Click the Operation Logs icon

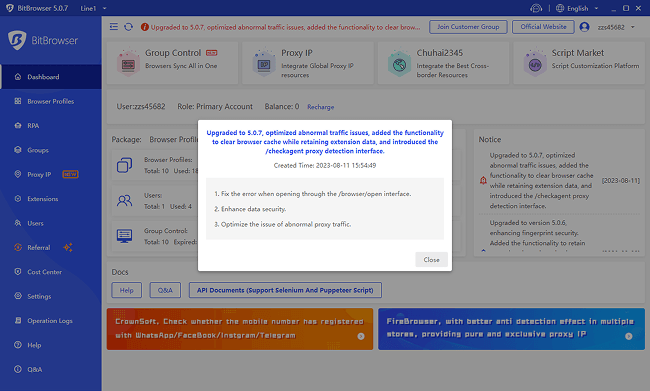point(18,321)
